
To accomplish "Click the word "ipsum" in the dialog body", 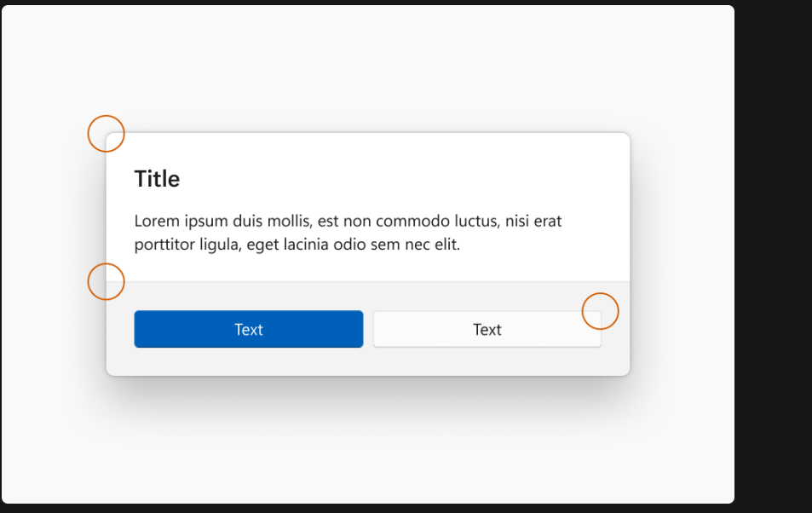I will pos(205,222).
